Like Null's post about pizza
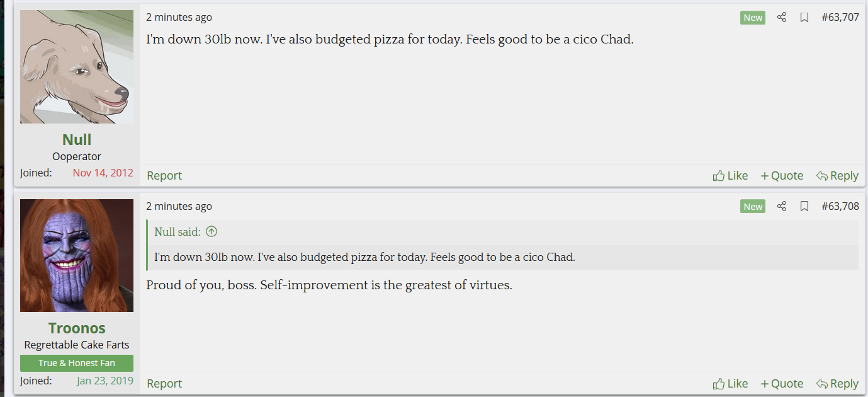868x397 pixels. 730,176
